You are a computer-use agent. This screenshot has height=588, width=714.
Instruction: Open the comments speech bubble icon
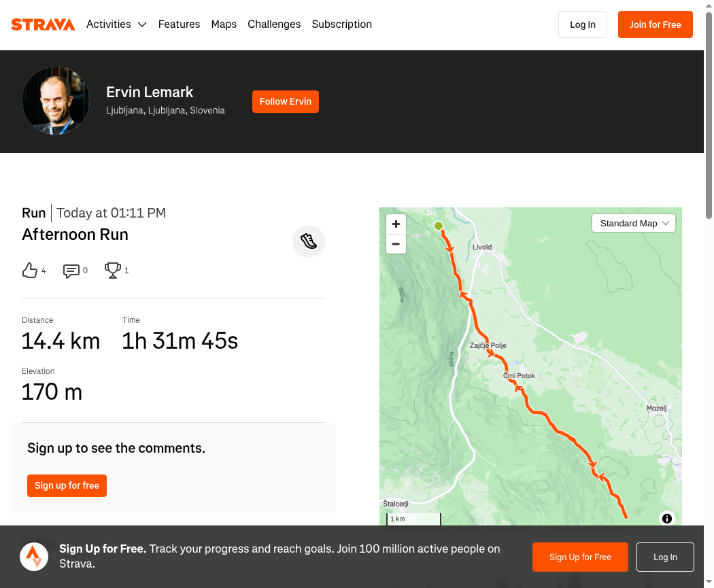(x=71, y=271)
